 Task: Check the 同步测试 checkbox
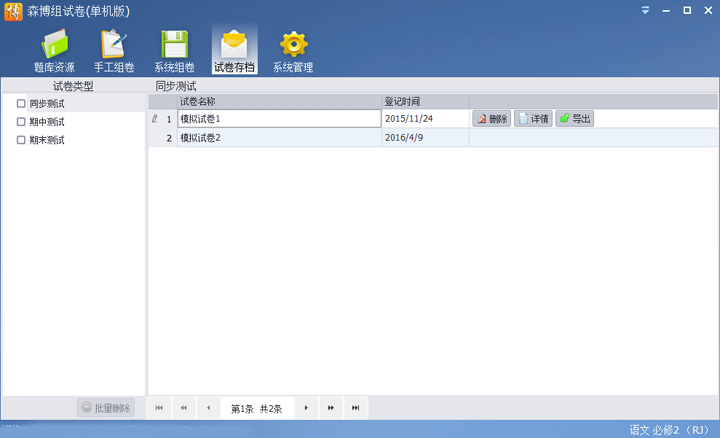coord(21,103)
